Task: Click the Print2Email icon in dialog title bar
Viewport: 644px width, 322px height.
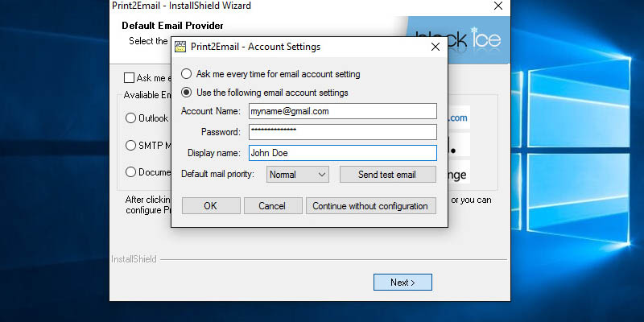Action: point(180,47)
